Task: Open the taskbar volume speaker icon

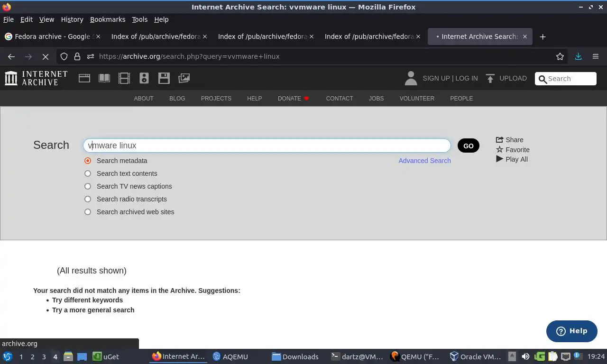Action: click(x=525, y=356)
